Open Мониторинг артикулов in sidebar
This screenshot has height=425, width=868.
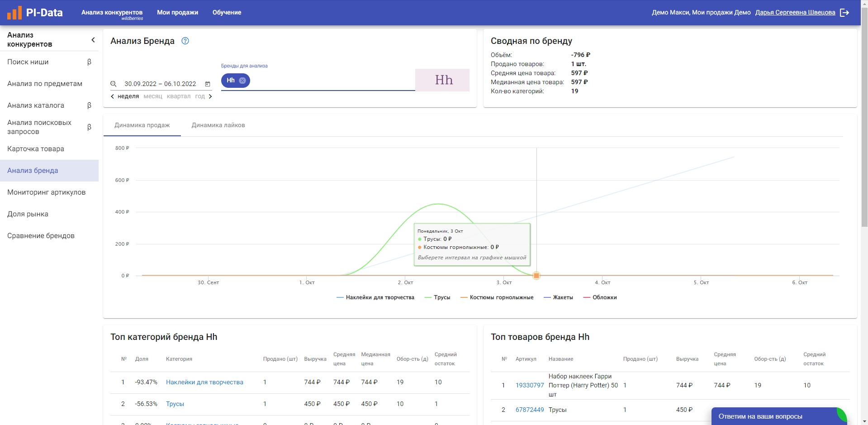(x=49, y=192)
